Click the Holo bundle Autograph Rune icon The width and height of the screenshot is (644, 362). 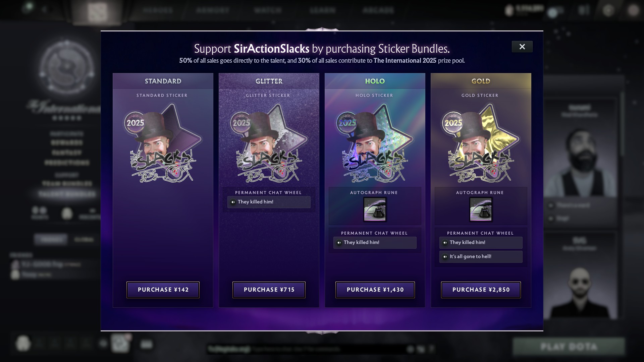(375, 209)
